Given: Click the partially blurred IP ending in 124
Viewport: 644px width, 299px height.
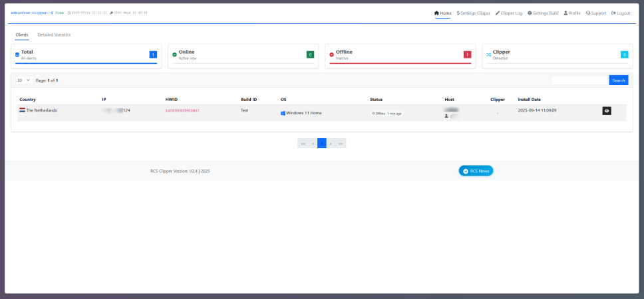Looking at the screenshot, I should pyautogui.click(x=116, y=110).
